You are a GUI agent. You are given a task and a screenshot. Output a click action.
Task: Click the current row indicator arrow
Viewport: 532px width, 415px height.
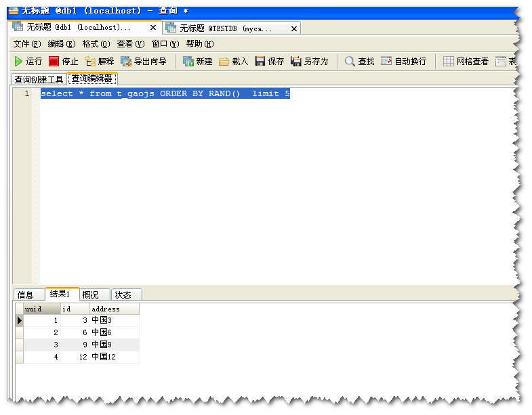(20, 320)
